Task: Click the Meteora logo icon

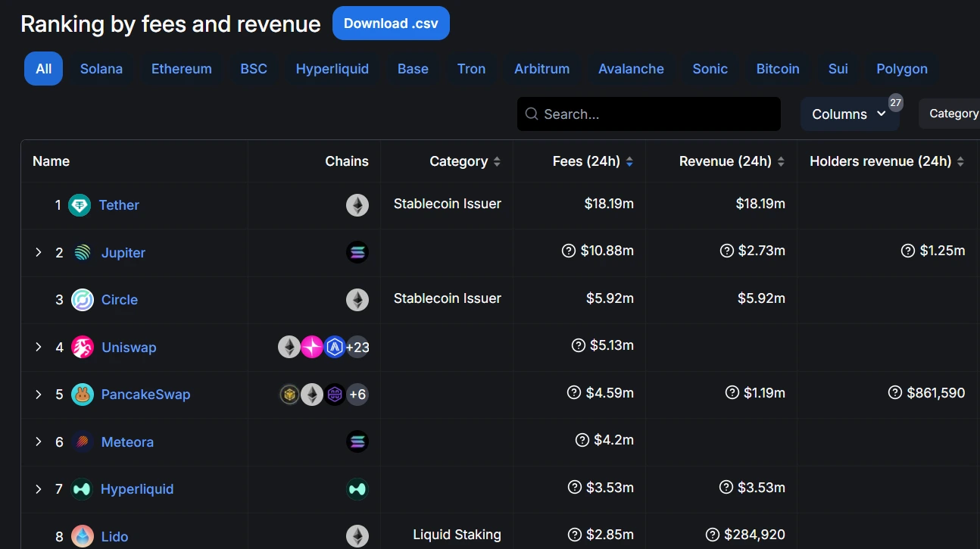Action: (x=83, y=441)
